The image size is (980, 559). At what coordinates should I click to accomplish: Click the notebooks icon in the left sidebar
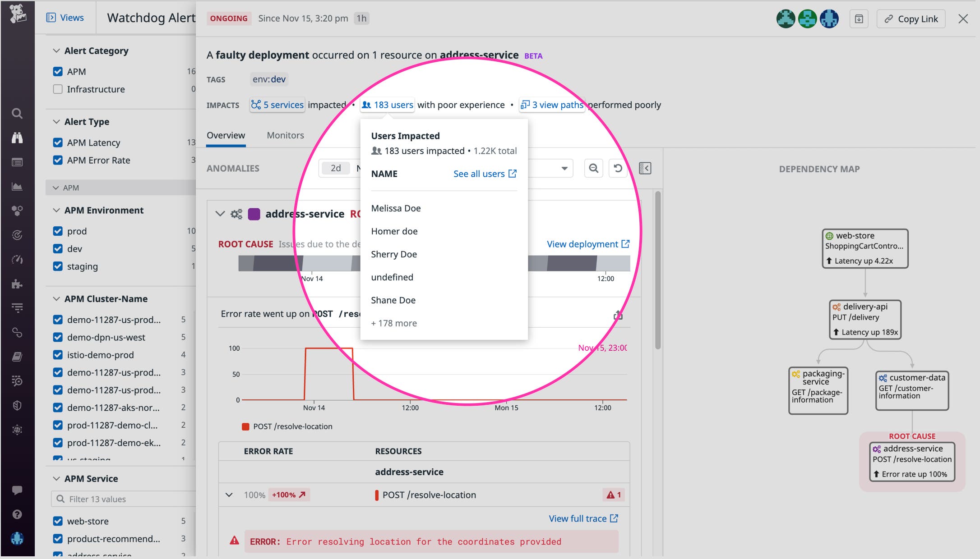click(x=17, y=357)
